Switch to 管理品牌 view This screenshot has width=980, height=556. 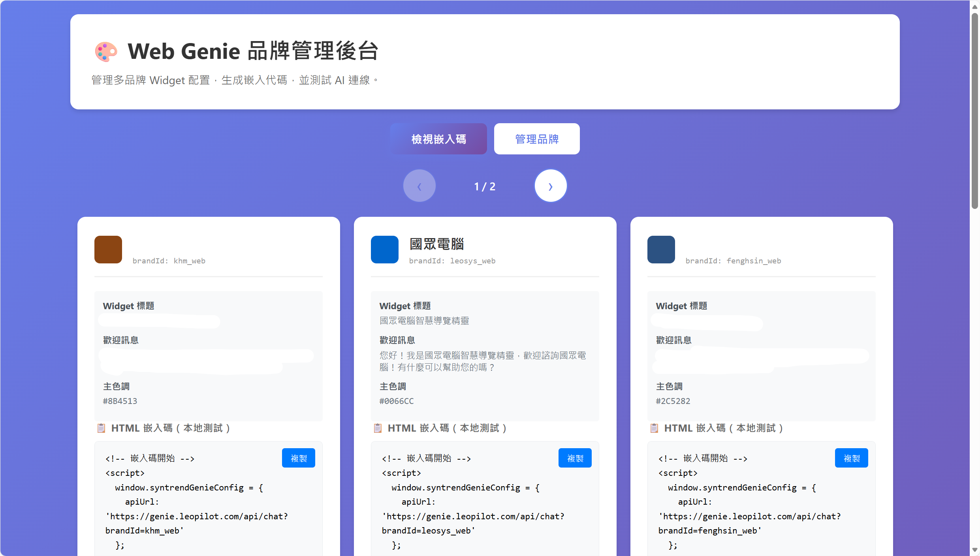tap(536, 139)
